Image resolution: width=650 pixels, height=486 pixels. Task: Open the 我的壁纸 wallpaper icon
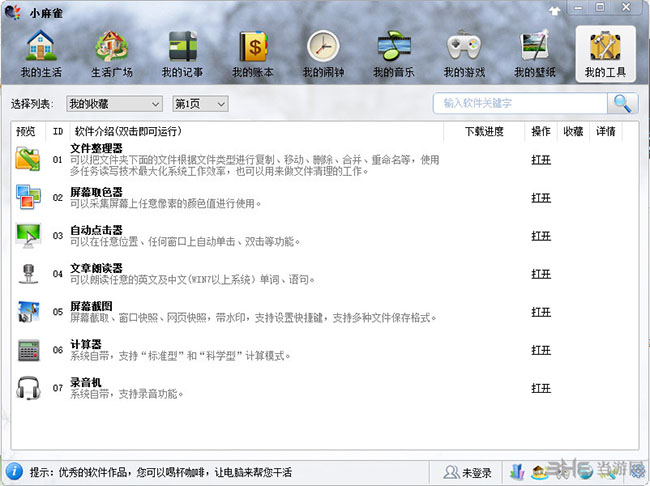535,46
